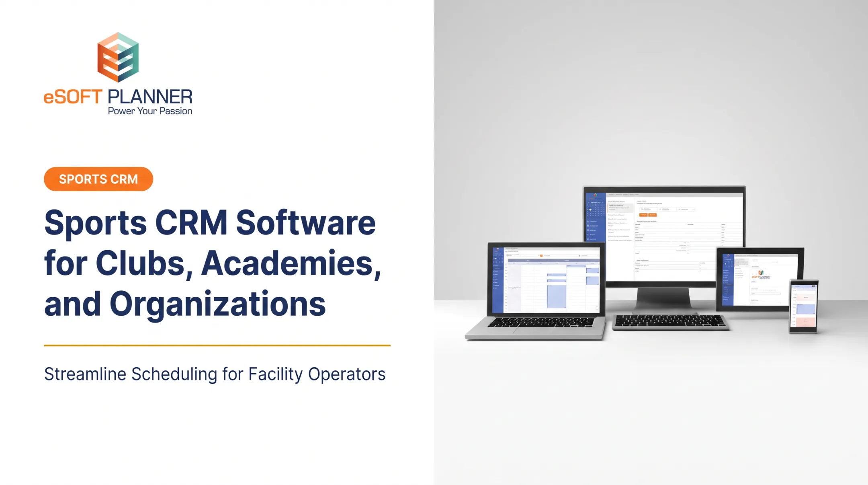Click "Streamline Scheduling for Facility Operators" subtitle

(215, 374)
